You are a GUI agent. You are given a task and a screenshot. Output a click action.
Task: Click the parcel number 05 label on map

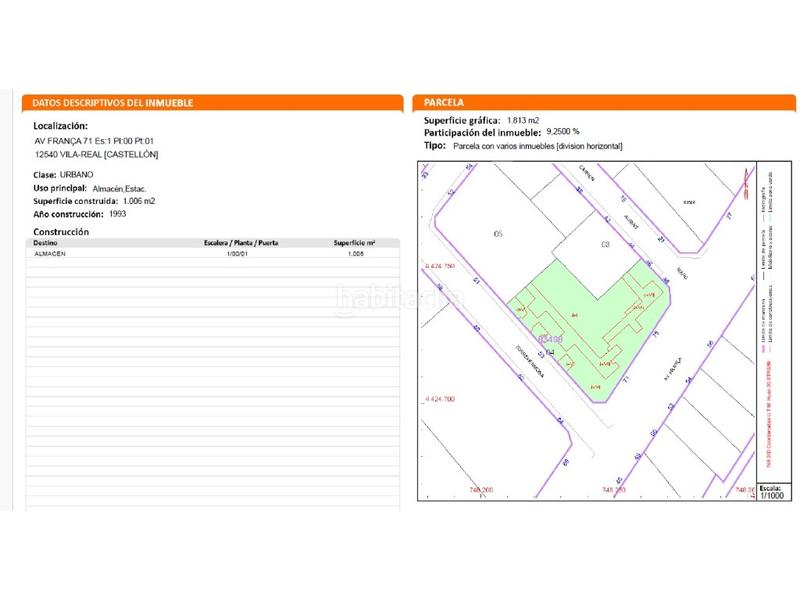[x=497, y=235]
